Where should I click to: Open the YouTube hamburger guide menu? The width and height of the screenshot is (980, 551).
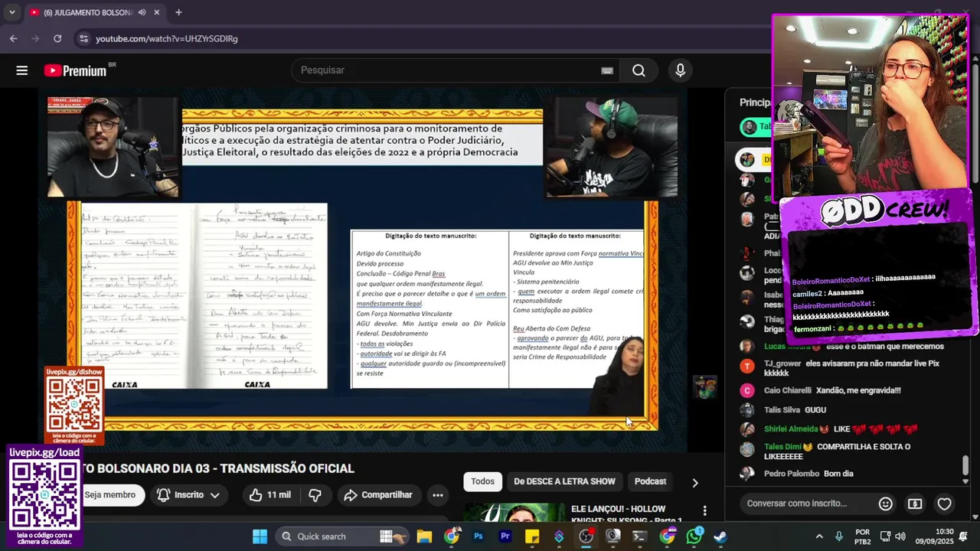21,70
